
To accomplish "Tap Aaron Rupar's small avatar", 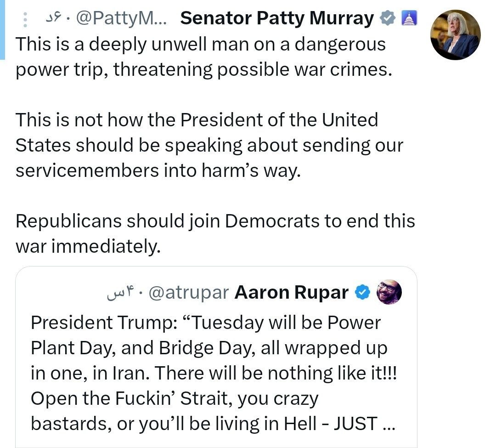I will [x=389, y=292].
